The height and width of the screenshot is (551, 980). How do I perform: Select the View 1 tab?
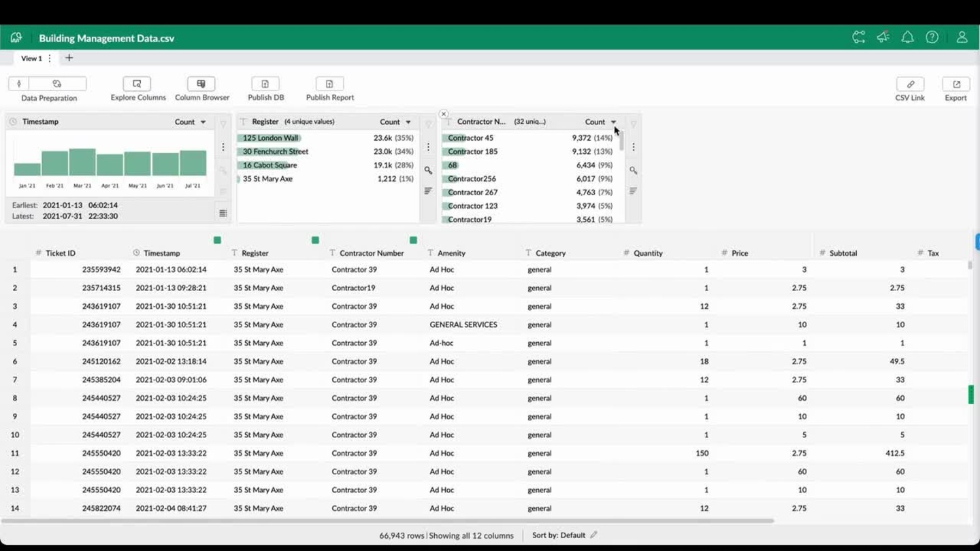31,59
